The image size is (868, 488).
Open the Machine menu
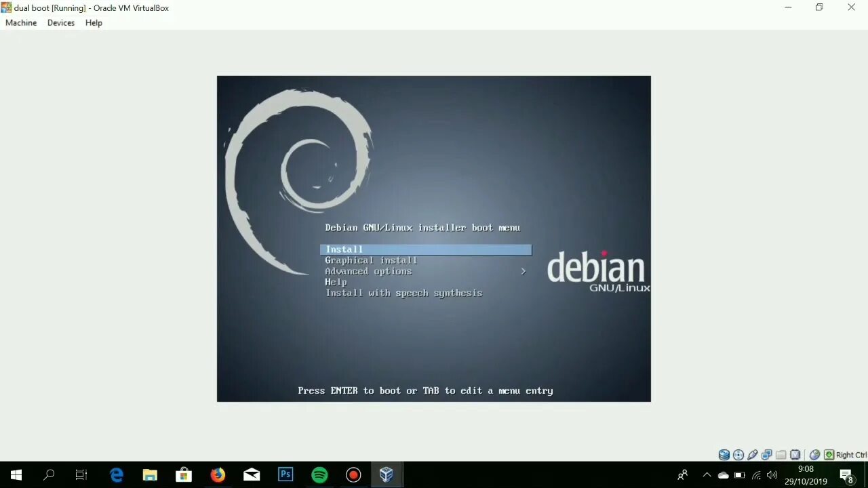(x=21, y=23)
